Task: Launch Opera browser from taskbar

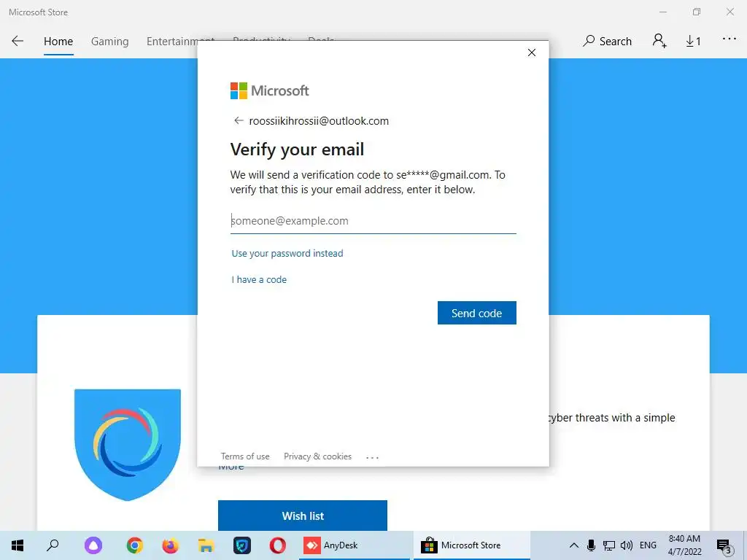Action: click(277, 545)
